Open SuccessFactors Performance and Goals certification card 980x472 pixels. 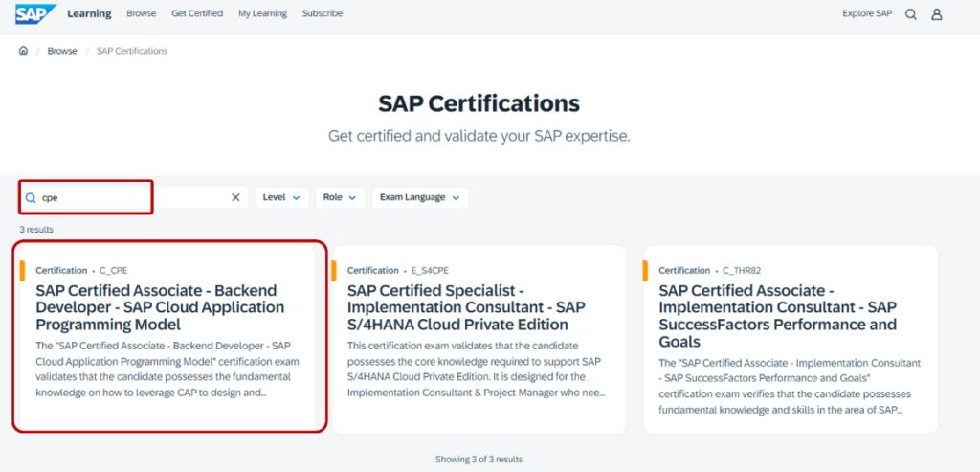click(791, 339)
